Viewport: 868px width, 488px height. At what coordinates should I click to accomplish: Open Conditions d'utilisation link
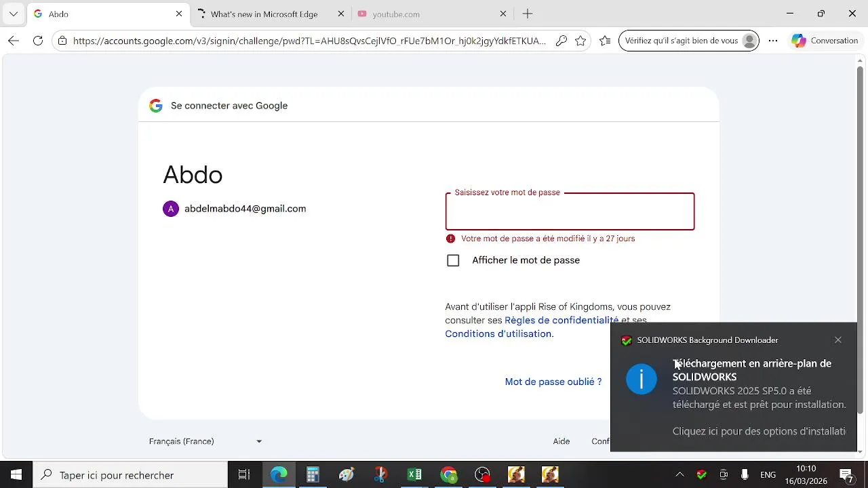(x=498, y=333)
